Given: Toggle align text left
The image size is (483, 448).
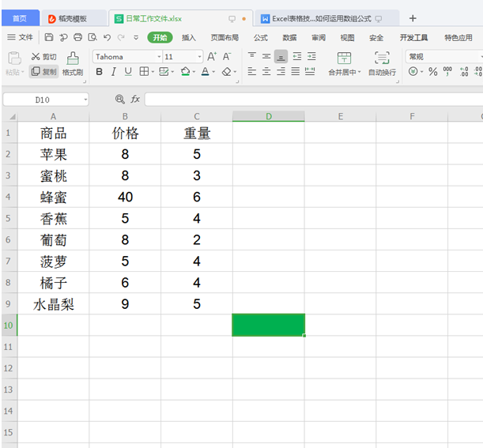Looking at the screenshot, I should pos(252,72).
